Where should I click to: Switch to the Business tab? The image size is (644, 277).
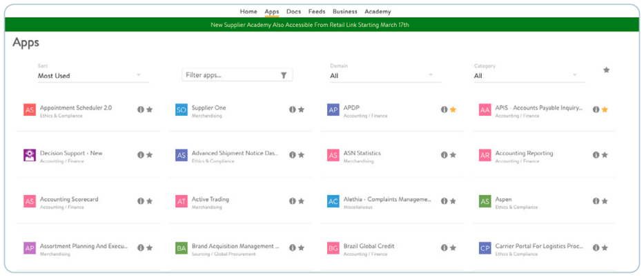click(x=345, y=12)
